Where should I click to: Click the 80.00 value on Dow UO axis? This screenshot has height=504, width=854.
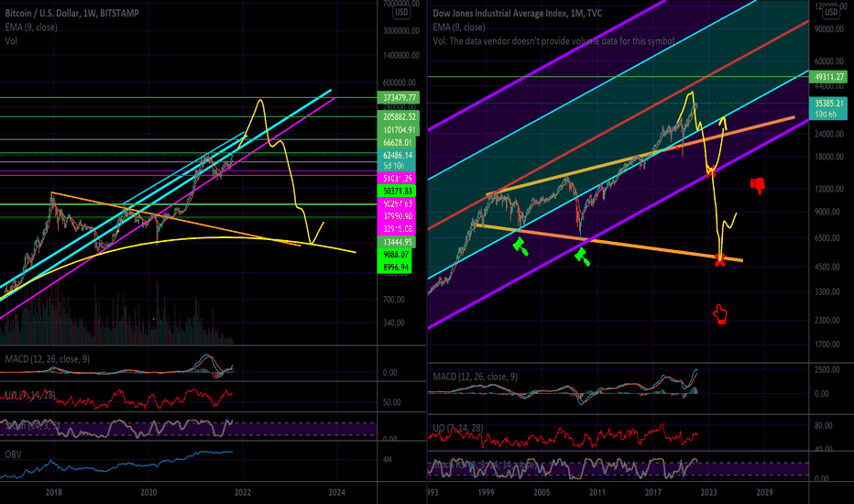(x=824, y=425)
